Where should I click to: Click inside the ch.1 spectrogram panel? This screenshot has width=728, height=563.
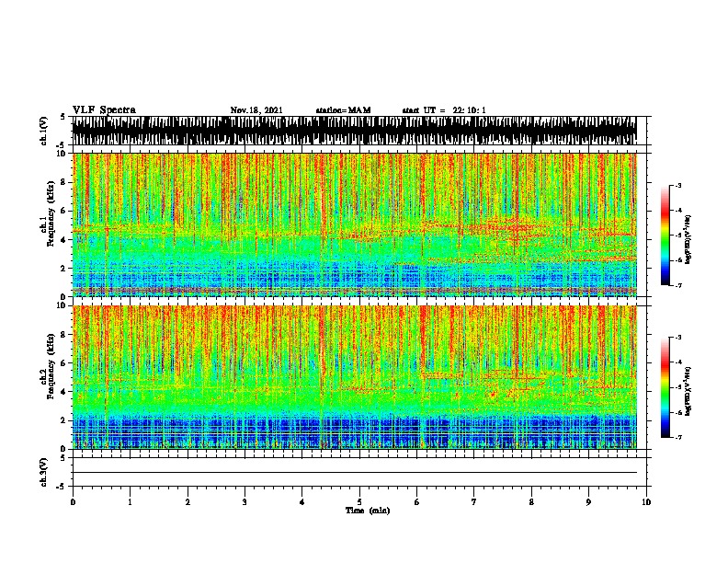click(x=354, y=224)
